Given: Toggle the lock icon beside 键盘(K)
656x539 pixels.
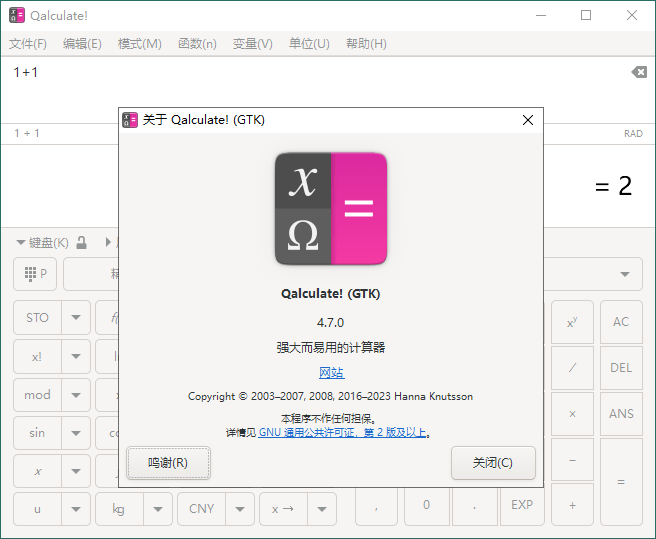Looking at the screenshot, I should click(82, 242).
